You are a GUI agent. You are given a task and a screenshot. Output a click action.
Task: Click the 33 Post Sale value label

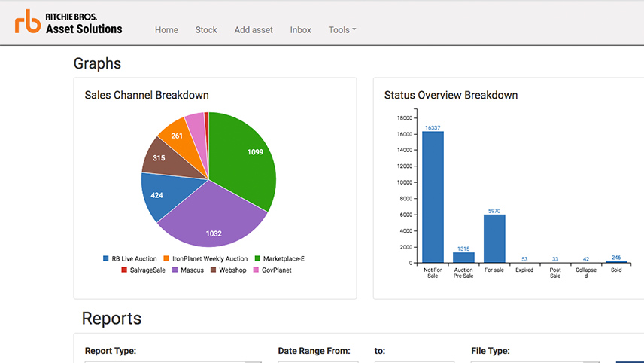(x=555, y=259)
